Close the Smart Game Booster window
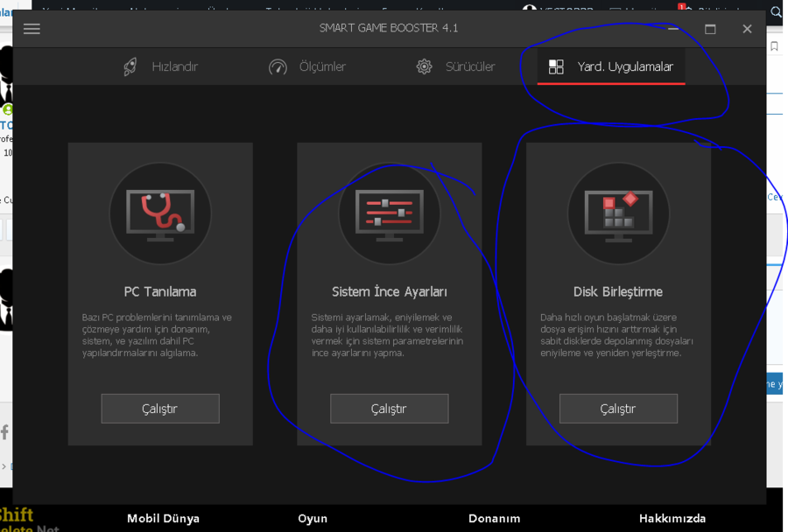788x532 pixels. coord(748,29)
